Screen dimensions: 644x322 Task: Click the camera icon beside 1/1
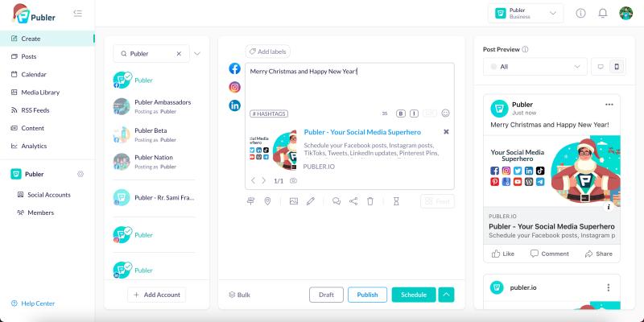click(x=293, y=180)
